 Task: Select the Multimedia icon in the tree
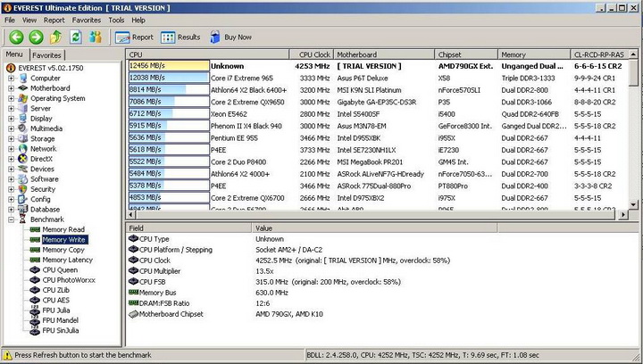click(x=23, y=128)
